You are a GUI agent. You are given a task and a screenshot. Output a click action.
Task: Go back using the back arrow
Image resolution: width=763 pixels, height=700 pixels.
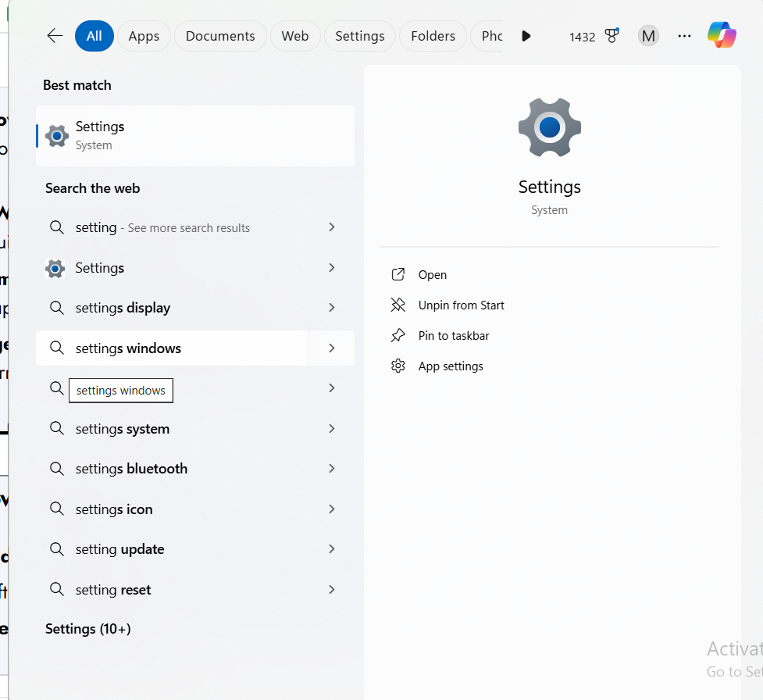coord(55,35)
